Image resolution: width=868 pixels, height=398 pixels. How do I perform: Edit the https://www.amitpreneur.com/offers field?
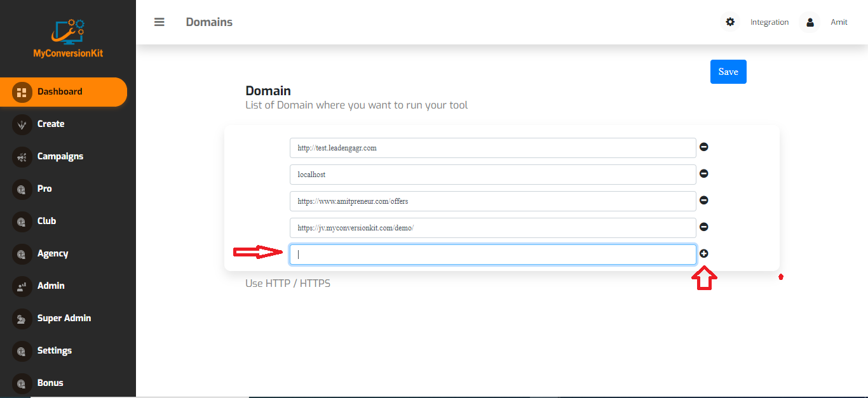pyautogui.click(x=493, y=201)
